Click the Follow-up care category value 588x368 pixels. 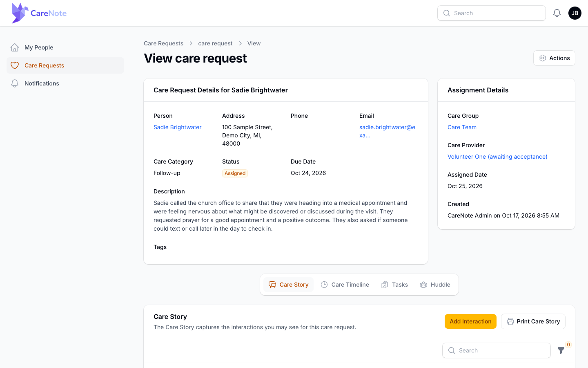167,173
